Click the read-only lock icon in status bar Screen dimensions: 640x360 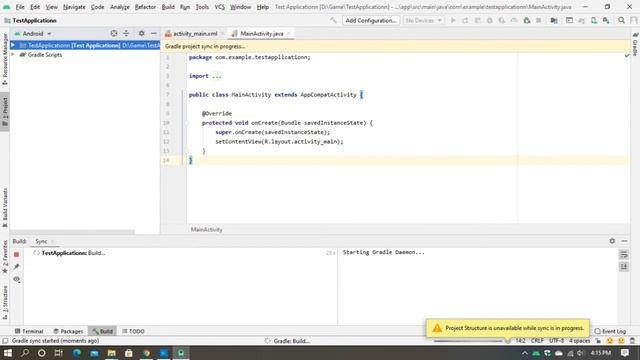click(598, 341)
